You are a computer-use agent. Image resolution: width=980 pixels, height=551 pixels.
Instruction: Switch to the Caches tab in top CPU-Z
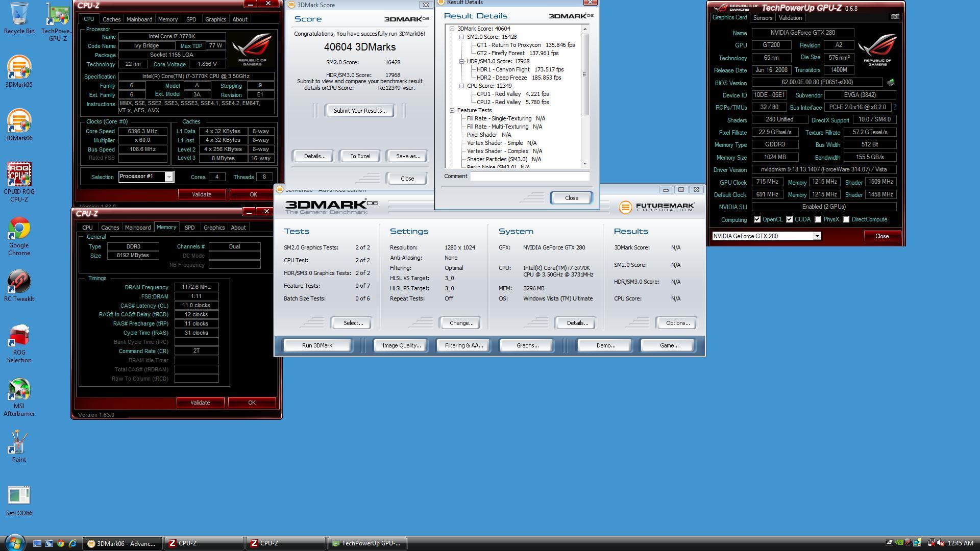coord(111,19)
